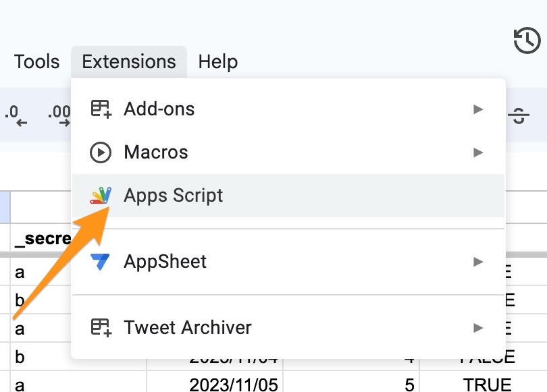This screenshot has width=547, height=392.
Task: Click the Add-ons puzzle-piece icon
Action: tap(103, 108)
